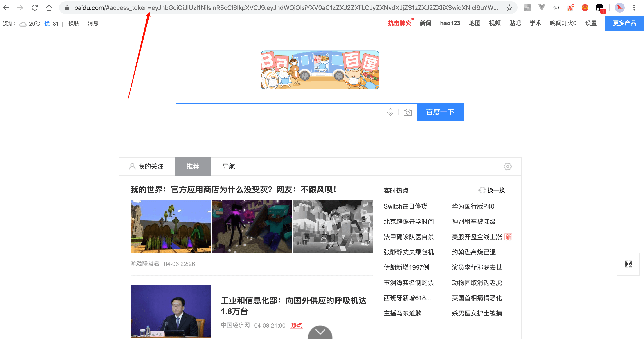Click the 换一换 refresh hot topics icon
Image resolution: width=644 pixels, height=364 pixels.
click(x=482, y=190)
